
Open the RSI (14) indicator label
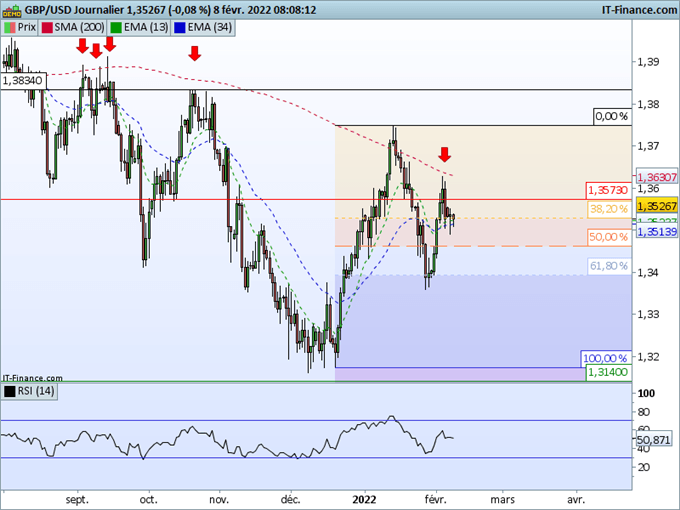point(29,391)
